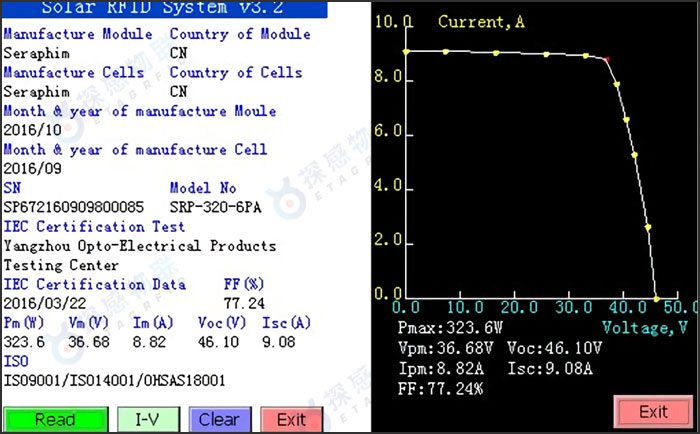Click the 40.0 tick label on voltage axis
The height and width of the screenshot is (434, 700).
628,307
